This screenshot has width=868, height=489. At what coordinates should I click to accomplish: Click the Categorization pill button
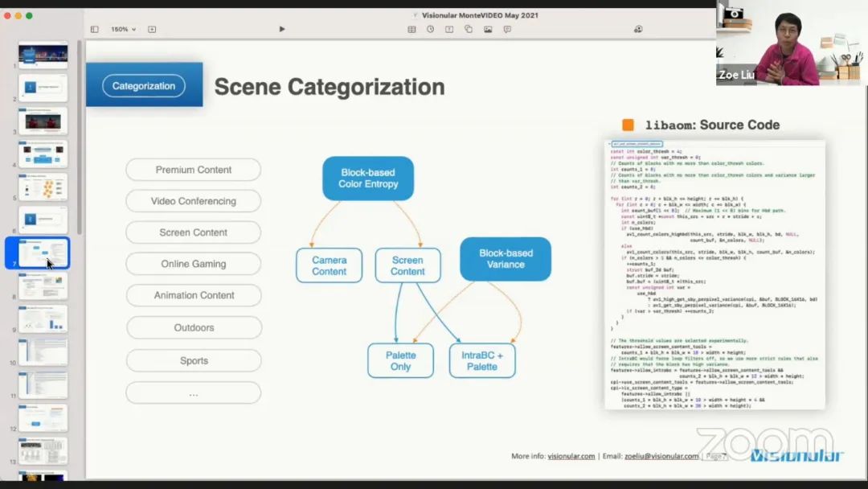click(x=144, y=86)
